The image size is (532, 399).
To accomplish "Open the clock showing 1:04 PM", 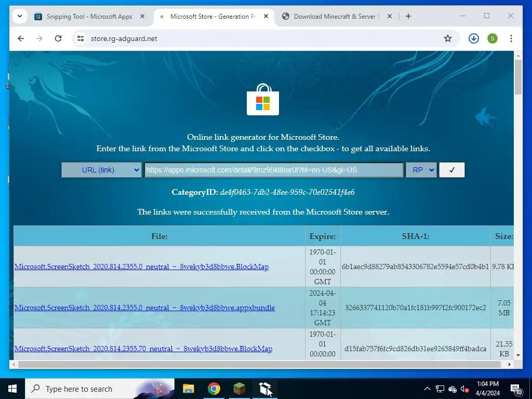I will coord(487,389).
